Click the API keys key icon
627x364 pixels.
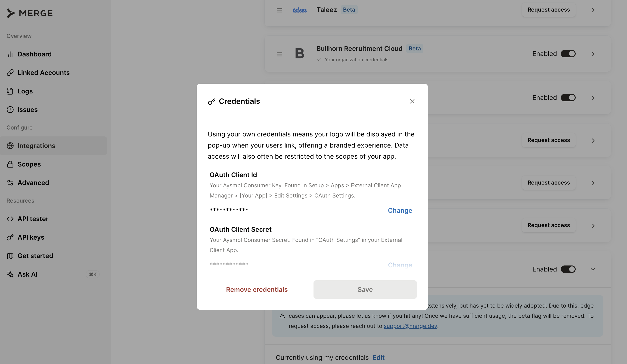(10, 238)
